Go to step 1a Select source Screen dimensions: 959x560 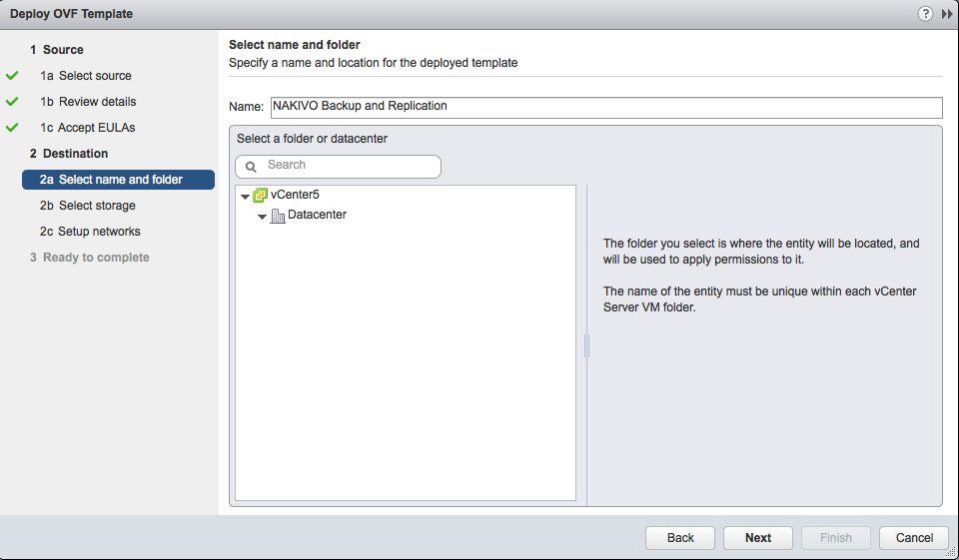pos(86,76)
